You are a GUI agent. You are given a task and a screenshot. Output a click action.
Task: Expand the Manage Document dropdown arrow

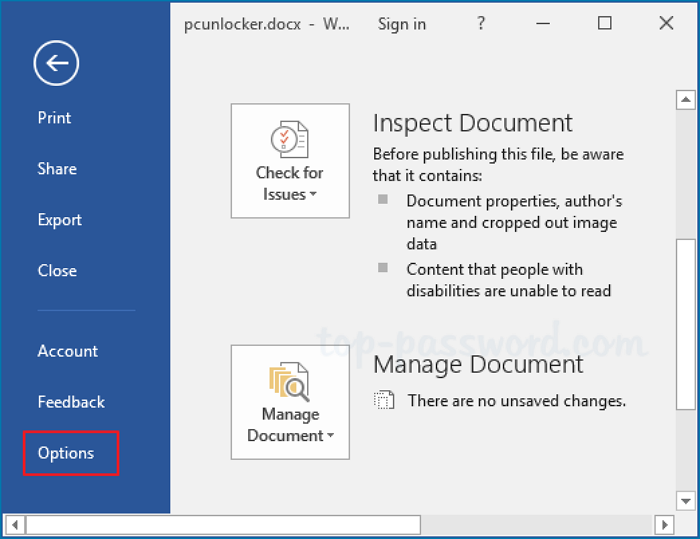[330, 435]
